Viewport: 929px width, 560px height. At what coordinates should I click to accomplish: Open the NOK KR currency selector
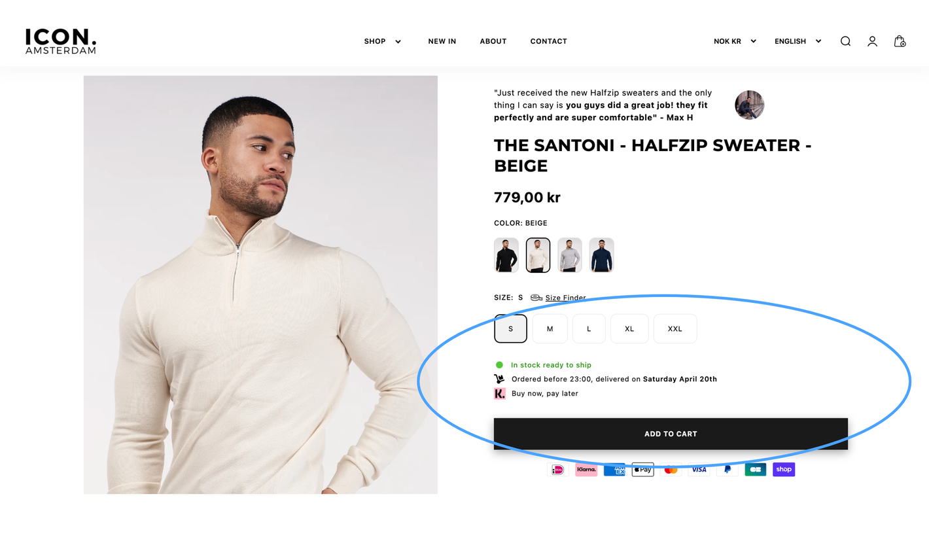(735, 41)
